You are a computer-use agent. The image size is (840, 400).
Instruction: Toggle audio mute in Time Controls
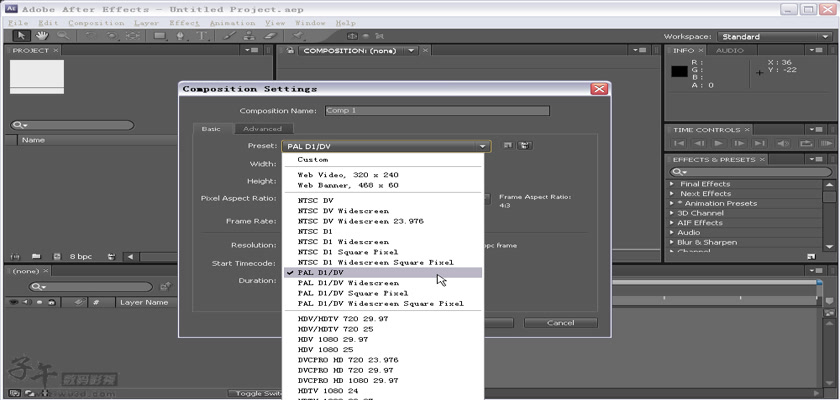pyautogui.click(x=783, y=144)
